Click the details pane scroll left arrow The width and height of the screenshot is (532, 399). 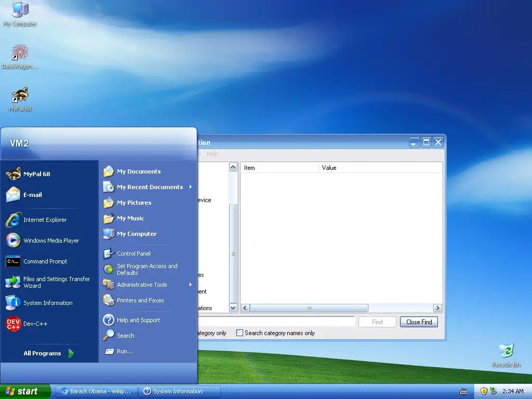pos(246,308)
